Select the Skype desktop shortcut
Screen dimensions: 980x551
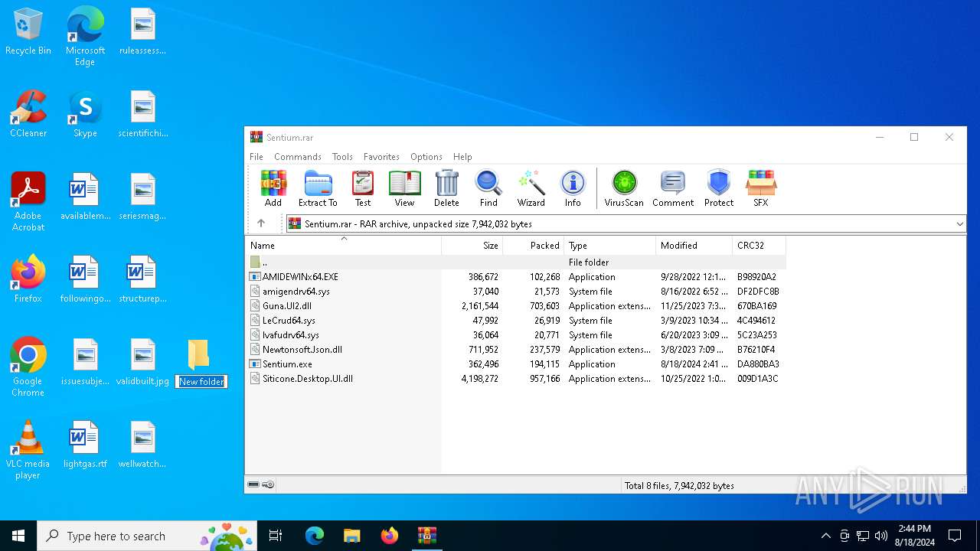85,114
